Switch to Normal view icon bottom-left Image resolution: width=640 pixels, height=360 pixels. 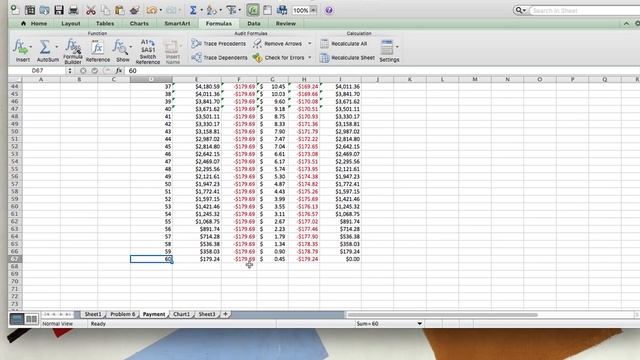[17, 319]
